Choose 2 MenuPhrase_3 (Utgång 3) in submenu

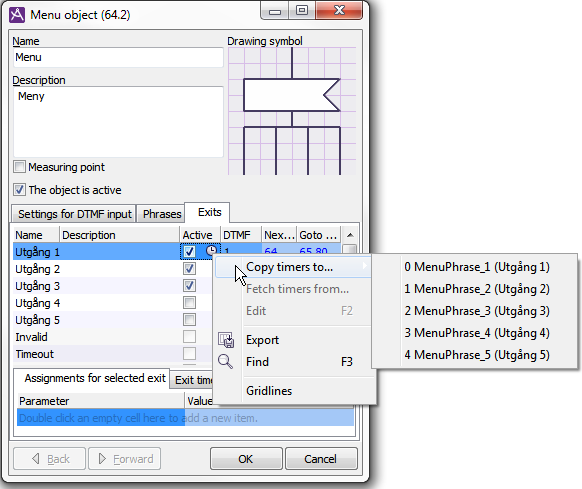point(477,311)
